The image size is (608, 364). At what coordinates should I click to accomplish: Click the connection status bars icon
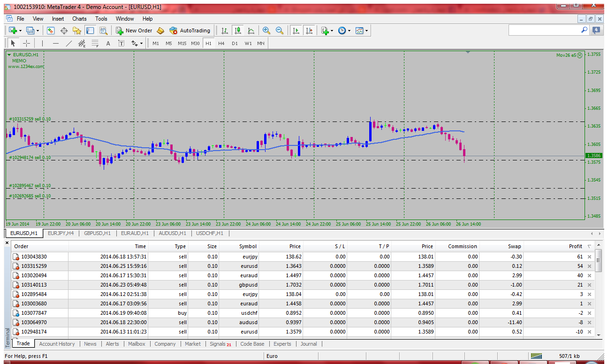[x=537, y=356]
